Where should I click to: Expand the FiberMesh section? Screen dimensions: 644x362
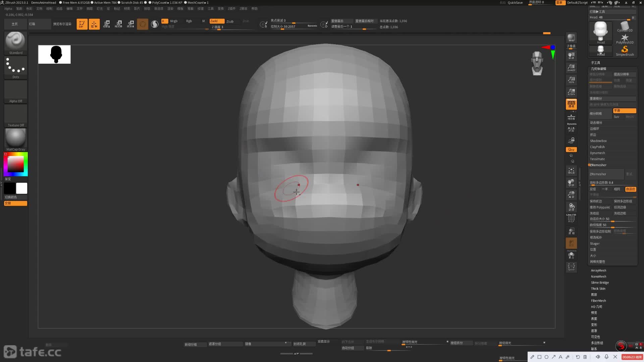(598, 301)
